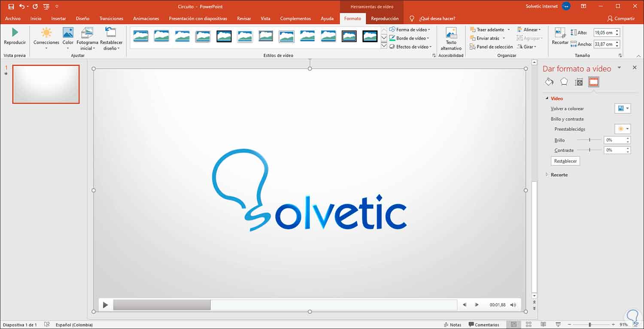Toggle the Notas pane from status bar
The height and width of the screenshot is (329, 644).
point(452,325)
